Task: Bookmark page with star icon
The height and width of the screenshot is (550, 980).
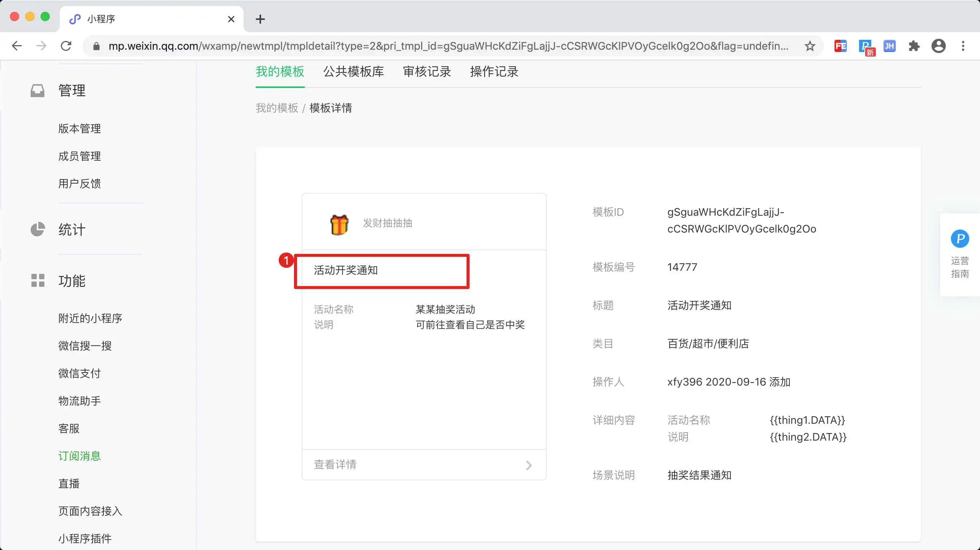Action: coord(810,46)
